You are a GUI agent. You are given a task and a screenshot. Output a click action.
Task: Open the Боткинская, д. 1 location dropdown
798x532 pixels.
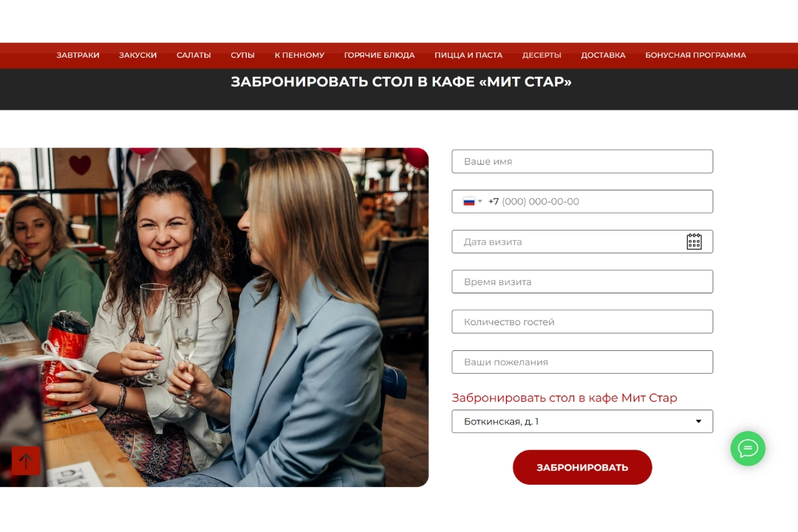(582, 421)
